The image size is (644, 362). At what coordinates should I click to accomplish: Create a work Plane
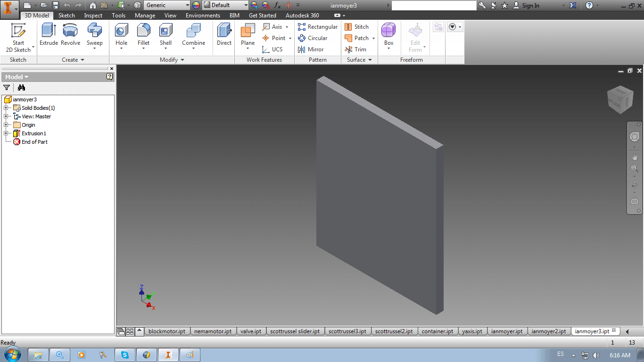point(248,37)
